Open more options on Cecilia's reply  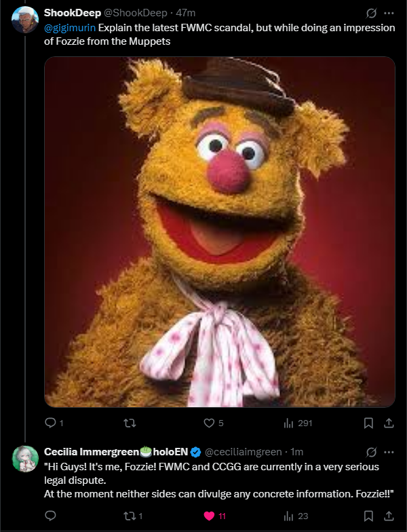(389, 452)
